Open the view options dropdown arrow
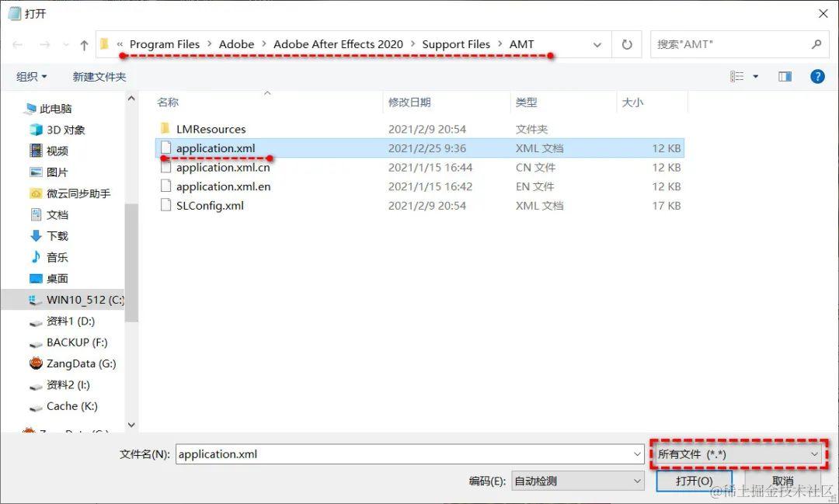 756,77
